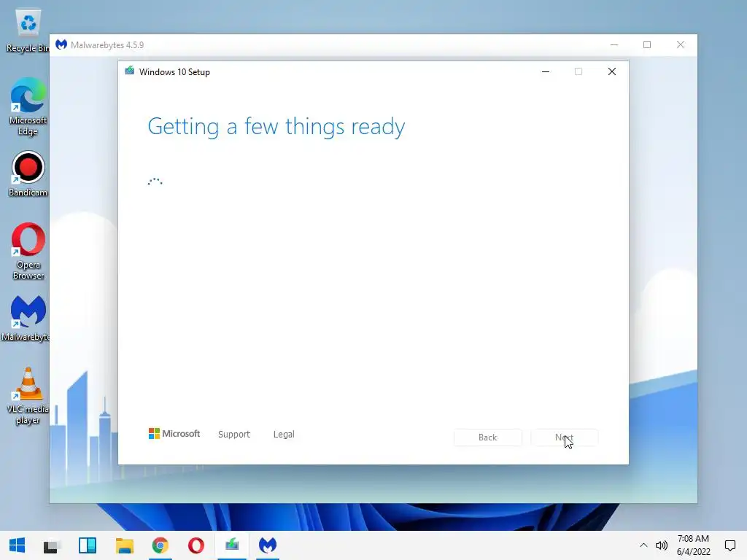
Task: Click the Back button in Setup
Action: tap(487, 437)
